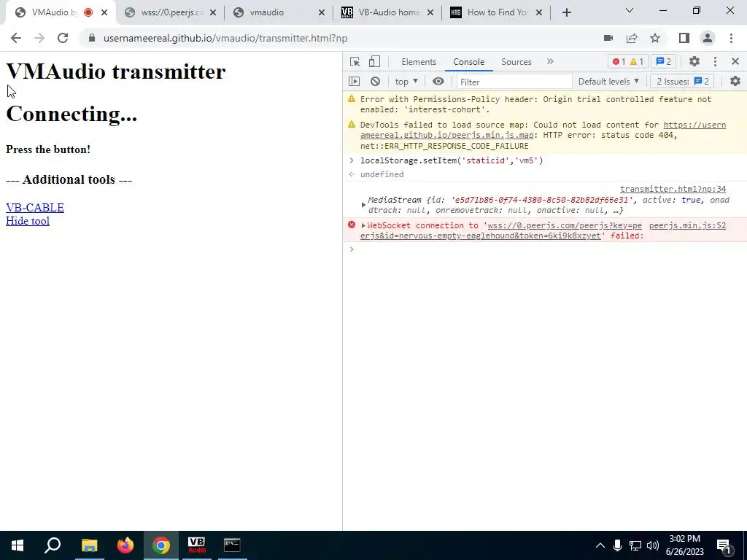Go back to the previous page
The image size is (747, 560).
point(16,38)
